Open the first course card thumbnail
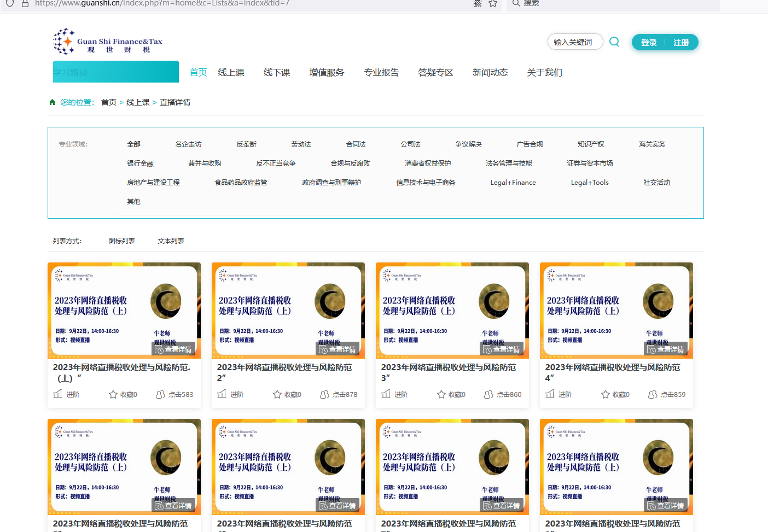768x532 pixels. click(x=124, y=310)
